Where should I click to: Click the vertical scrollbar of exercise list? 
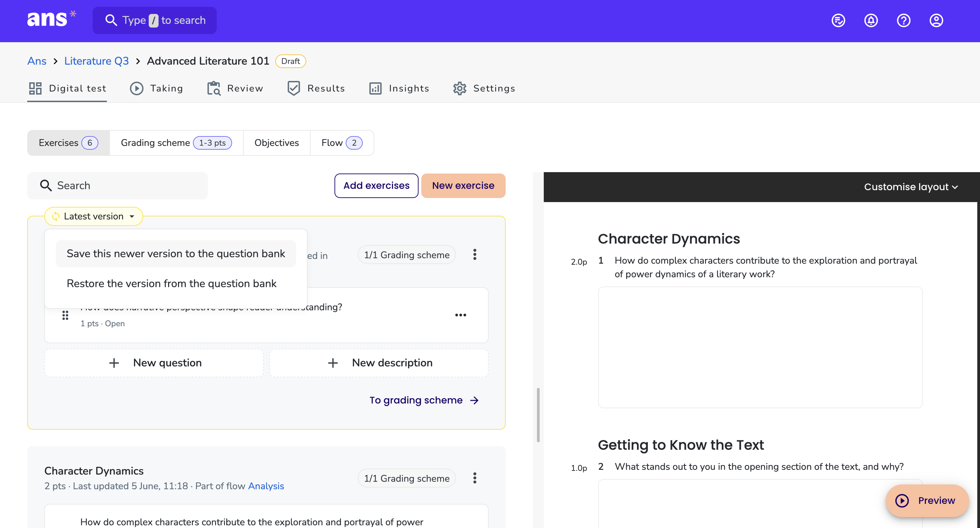538,415
